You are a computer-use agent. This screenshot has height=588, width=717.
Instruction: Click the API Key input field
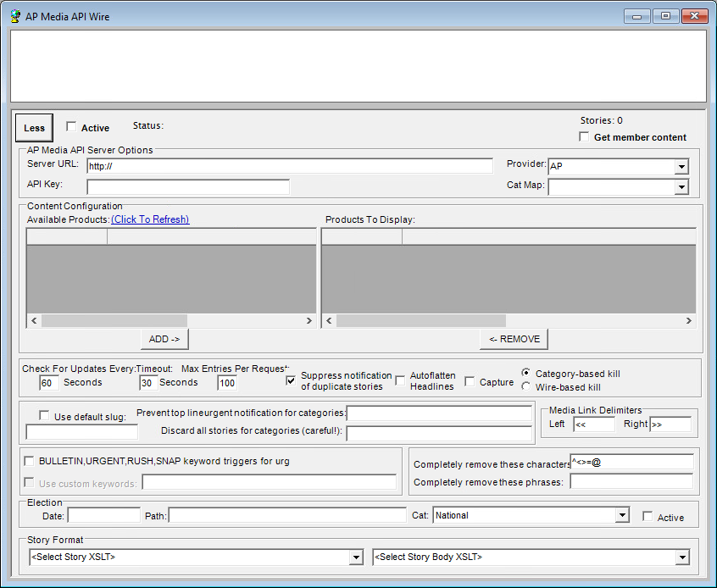[x=188, y=186]
